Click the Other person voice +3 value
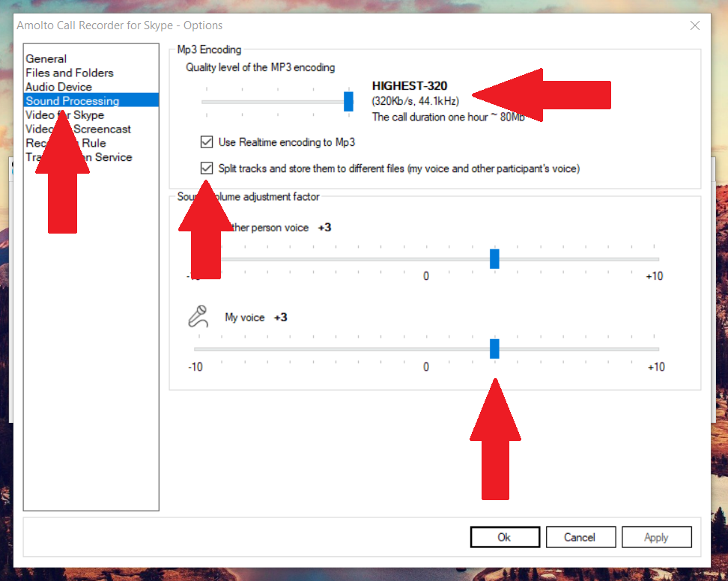The height and width of the screenshot is (581, 728). pyautogui.click(x=324, y=228)
